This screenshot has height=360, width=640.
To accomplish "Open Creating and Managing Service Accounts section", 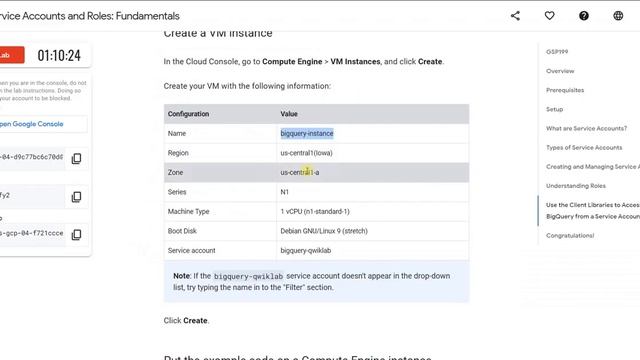I will coord(593,167).
